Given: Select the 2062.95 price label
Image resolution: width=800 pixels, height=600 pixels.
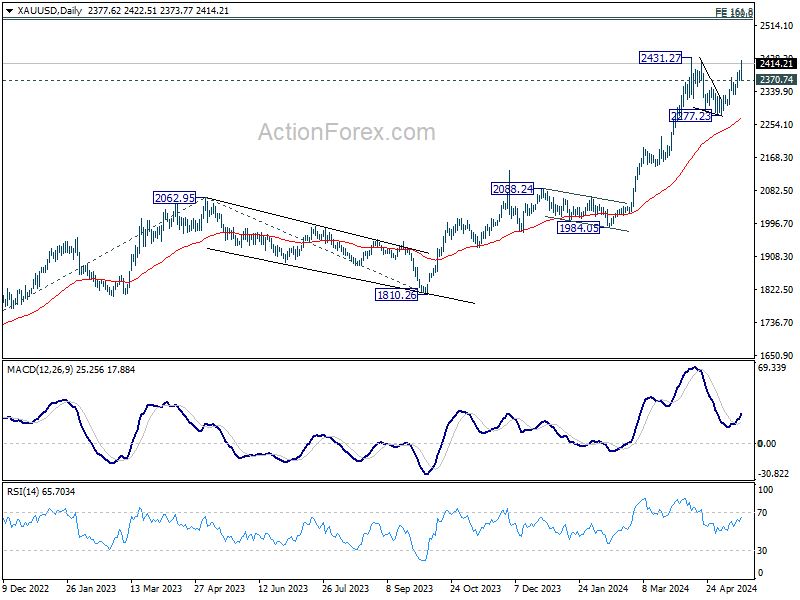Looking at the screenshot, I should click(174, 197).
